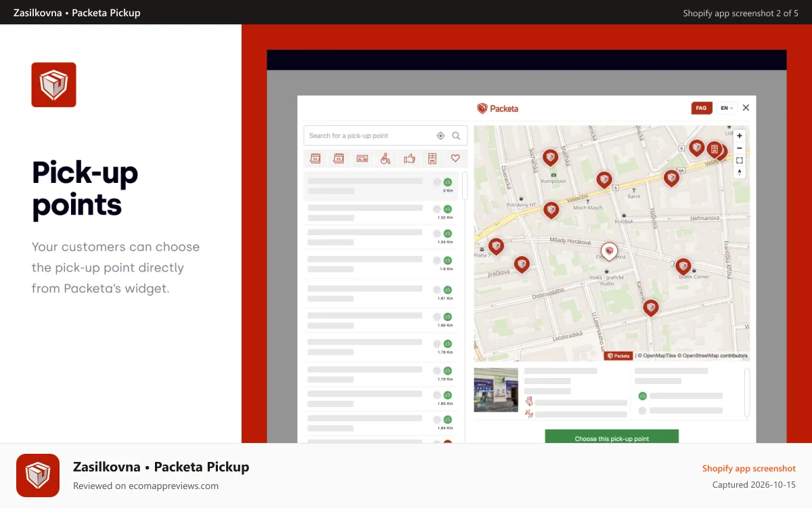Toggle the card payment filter icon
812x508 pixels.
[363, 158]
